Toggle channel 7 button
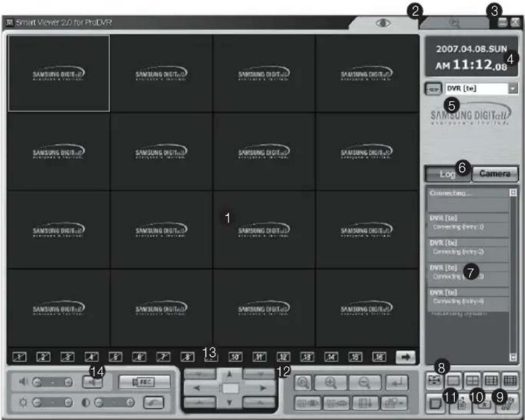Screen dimensions: 525x420 164,357
